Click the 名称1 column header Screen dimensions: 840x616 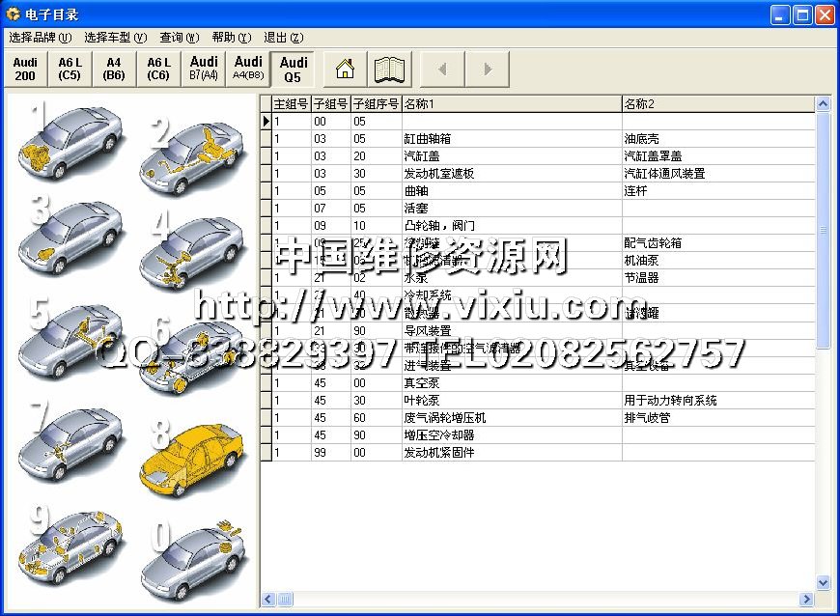pyautogui.click(x=512, y=103)
